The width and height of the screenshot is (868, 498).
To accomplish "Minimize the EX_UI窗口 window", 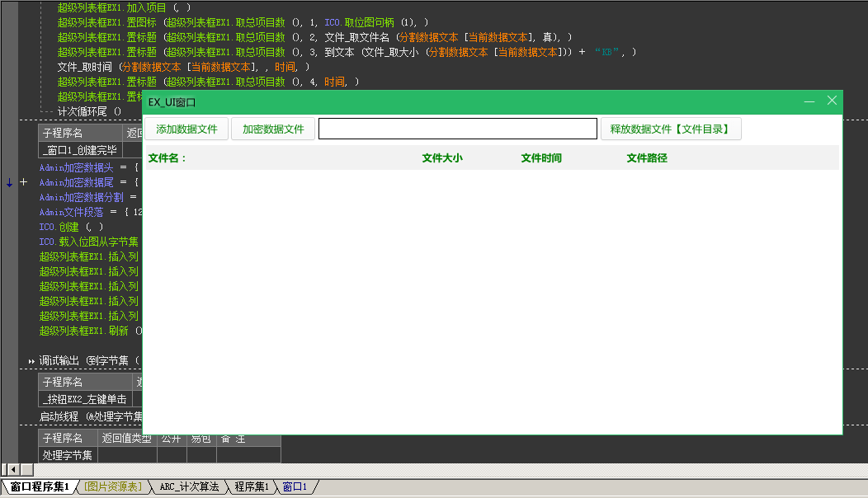I will [809, 101].
